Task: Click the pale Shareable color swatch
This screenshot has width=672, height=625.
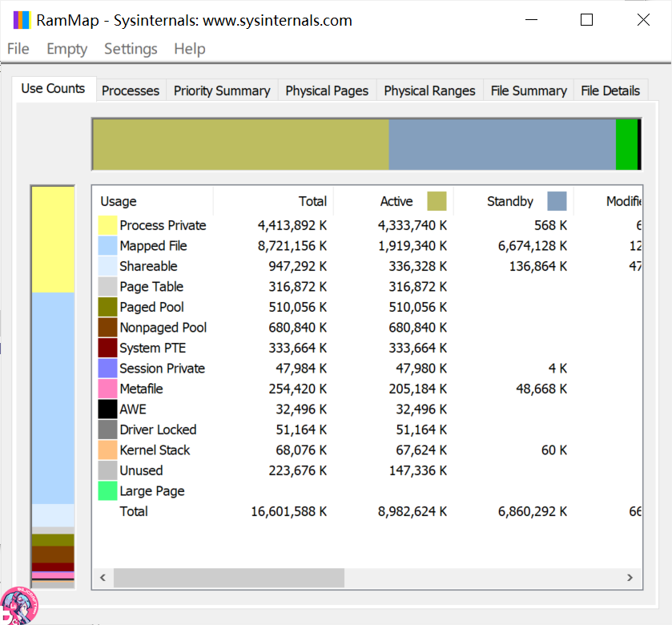Action: (x=107, y=266)
